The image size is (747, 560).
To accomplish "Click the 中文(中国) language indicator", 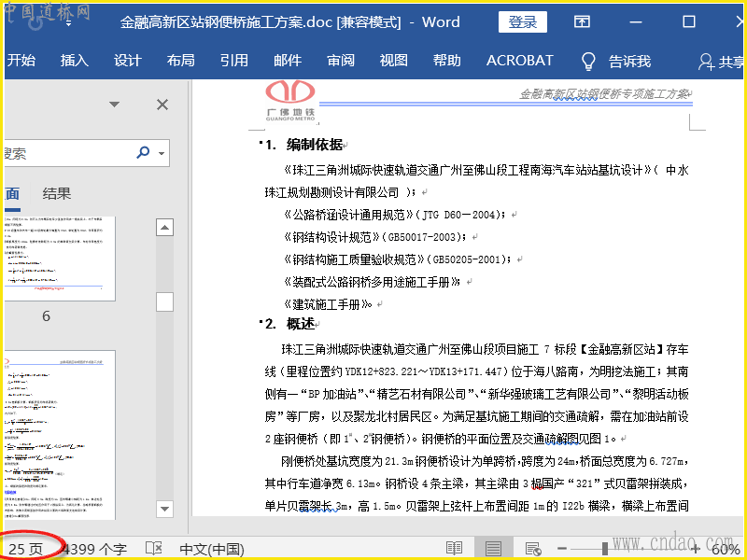I will [x=212, y=549].
